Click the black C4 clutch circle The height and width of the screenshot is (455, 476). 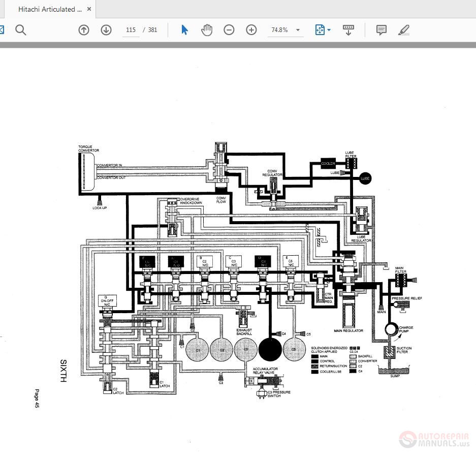point(270,350)
